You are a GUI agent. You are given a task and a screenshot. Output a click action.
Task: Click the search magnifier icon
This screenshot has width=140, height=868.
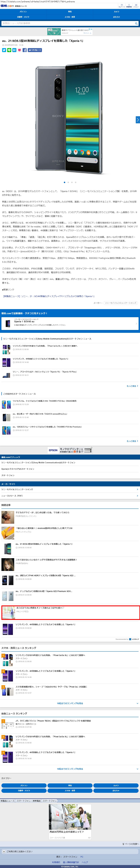(136, 24)
